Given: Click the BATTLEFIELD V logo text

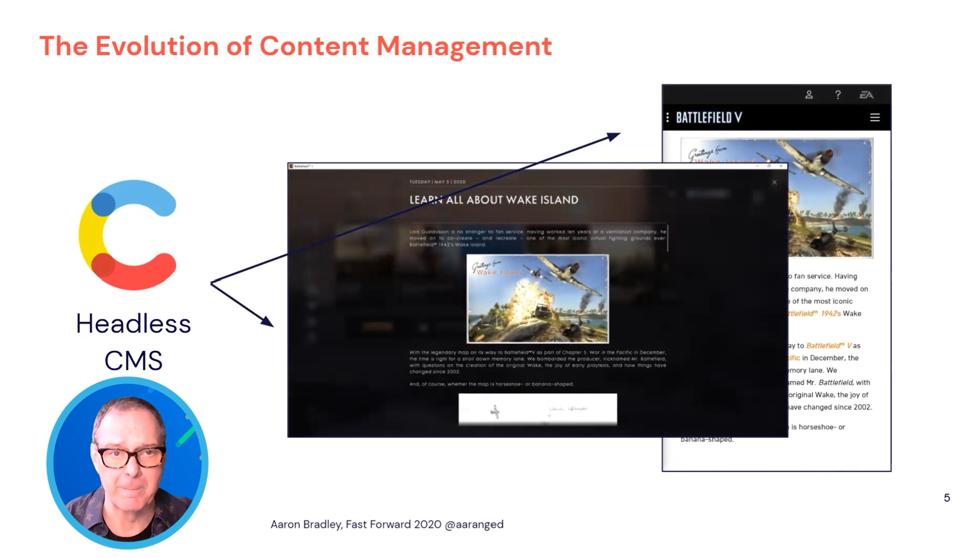Looking at the screenshot, I should tap(709, 117).
